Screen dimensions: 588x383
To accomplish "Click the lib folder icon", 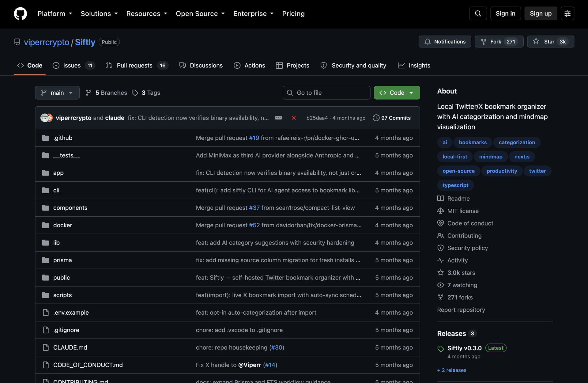I will (x=46, y=243).
